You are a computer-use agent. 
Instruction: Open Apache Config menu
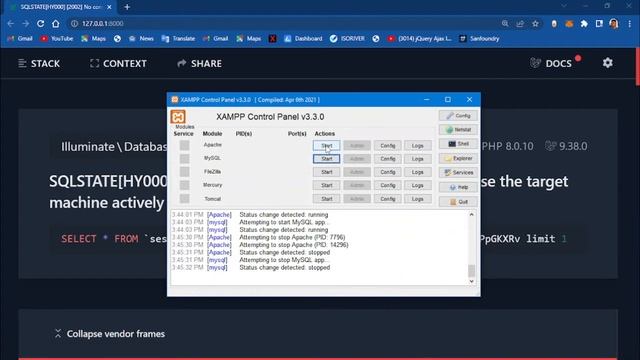point(387,145)
